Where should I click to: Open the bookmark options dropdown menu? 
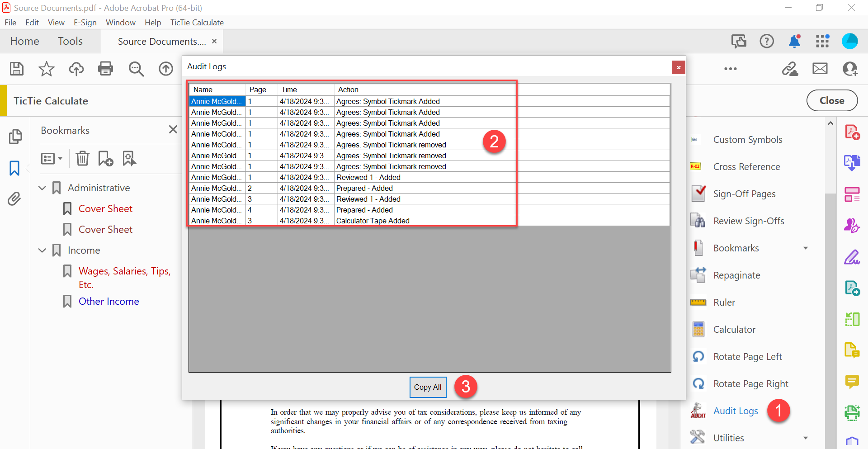pos(52,158)
